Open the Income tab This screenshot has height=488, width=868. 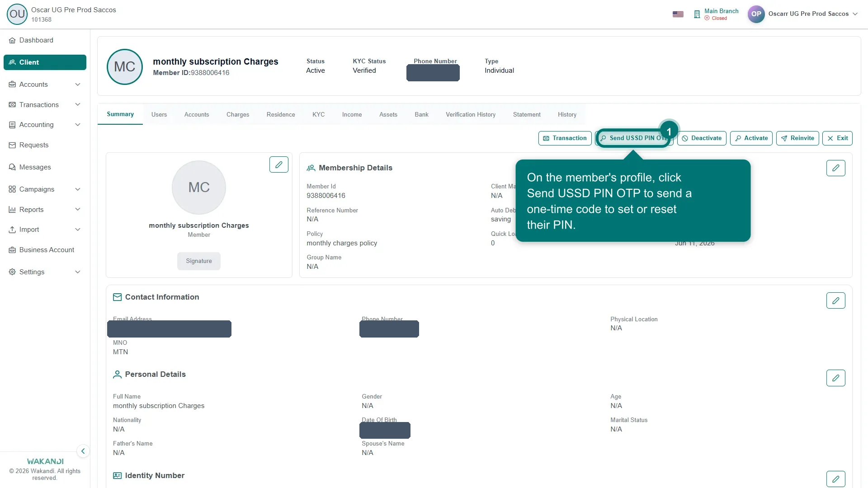352,115
